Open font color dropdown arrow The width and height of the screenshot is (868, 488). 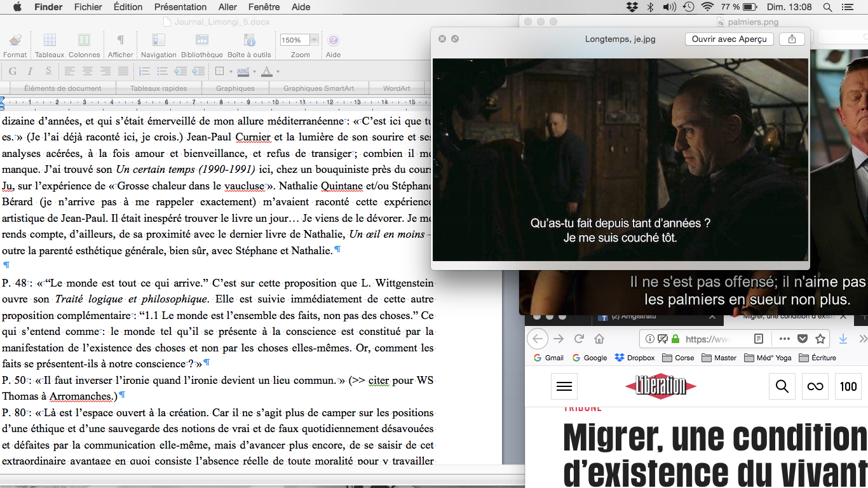click(x=278, y=71)
